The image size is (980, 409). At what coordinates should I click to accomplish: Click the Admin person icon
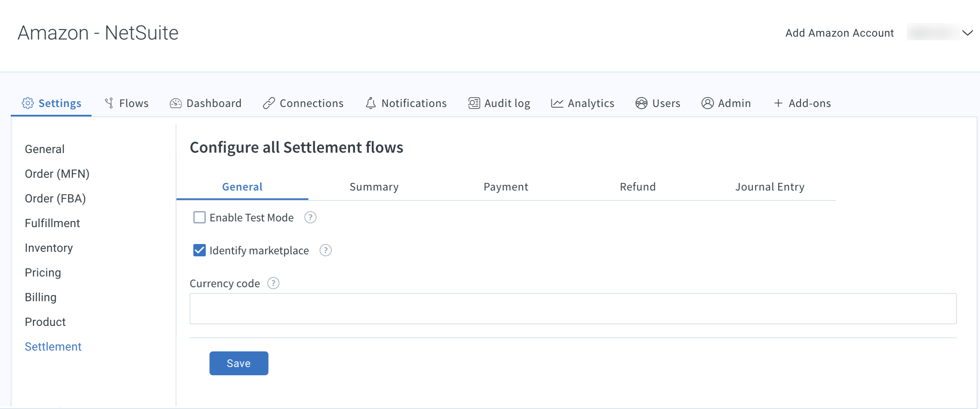(x=707, y=103)
